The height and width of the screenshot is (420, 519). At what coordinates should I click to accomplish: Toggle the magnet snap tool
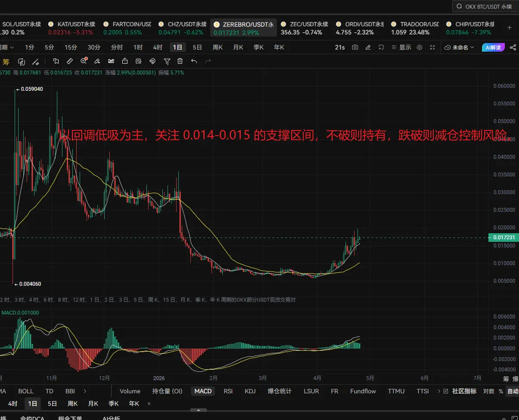pos(152,61)
